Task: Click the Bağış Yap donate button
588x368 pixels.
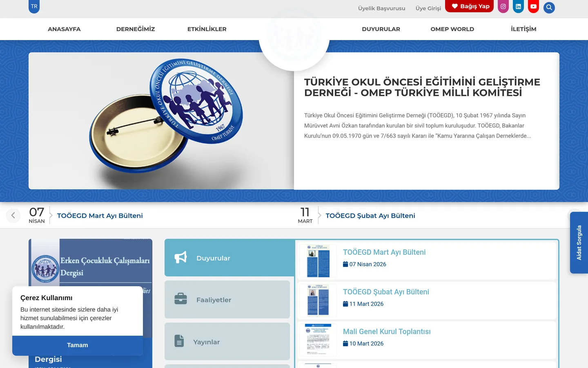Action: coord(470,6)
